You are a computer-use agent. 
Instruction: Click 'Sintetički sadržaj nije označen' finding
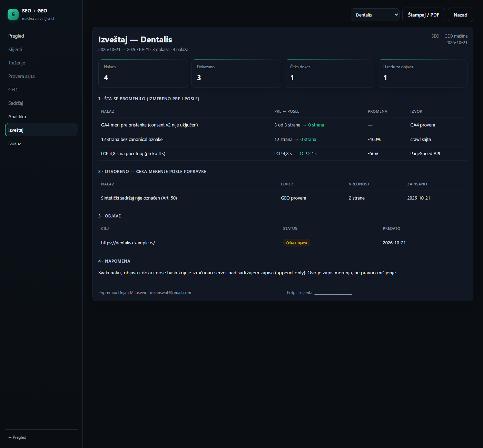(x=139, y=198)
